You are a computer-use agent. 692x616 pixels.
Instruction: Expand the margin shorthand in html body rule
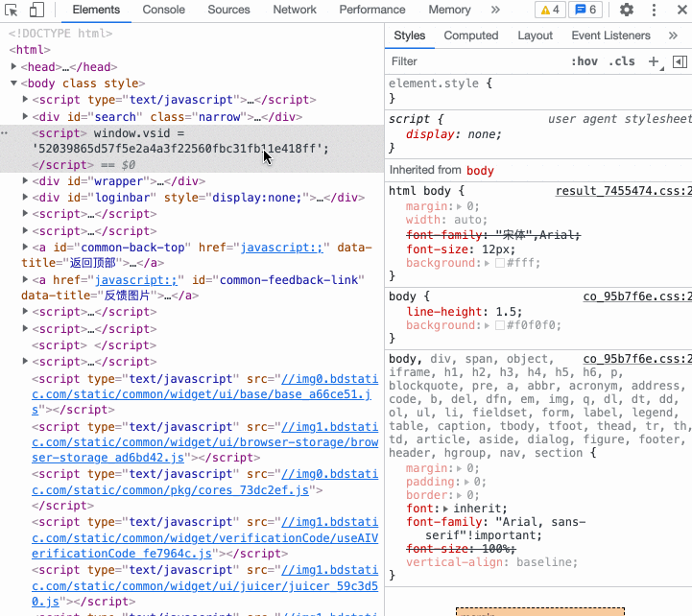[x=459, y=206]
